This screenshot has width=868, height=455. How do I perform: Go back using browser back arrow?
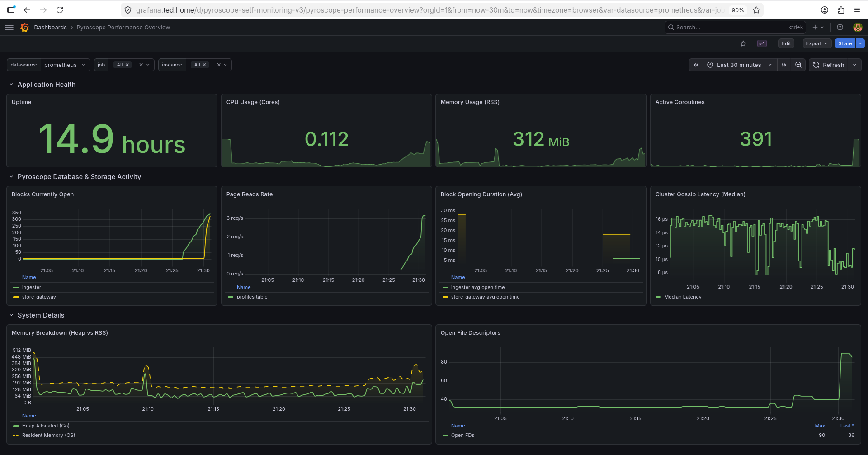click(x=27, y=10)
